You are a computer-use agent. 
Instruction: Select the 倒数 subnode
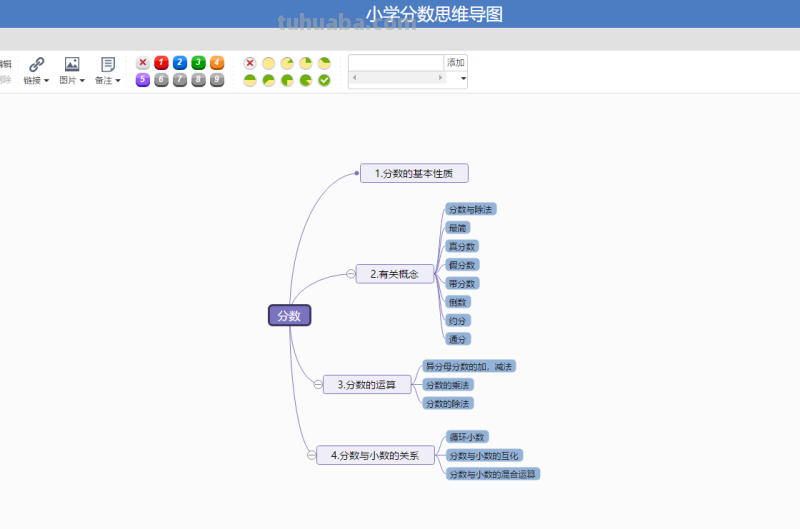click(x=458, y=302)
